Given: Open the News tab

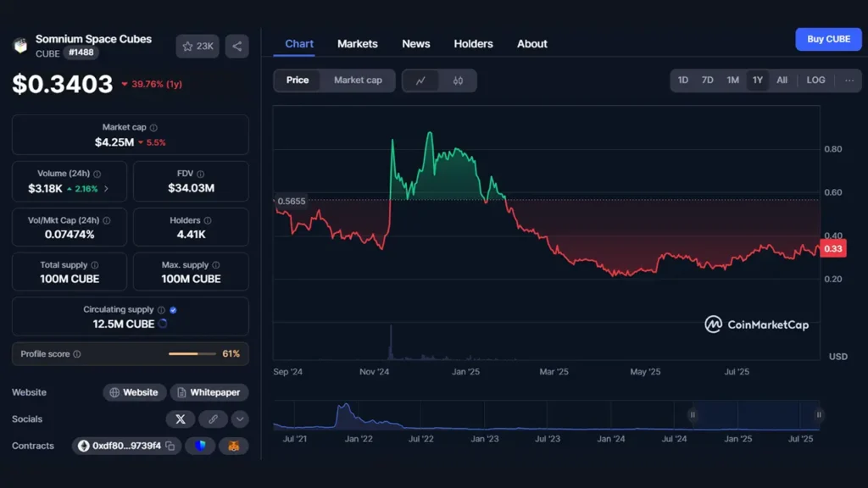Looking at the screenshot, I should click(415, 44).
